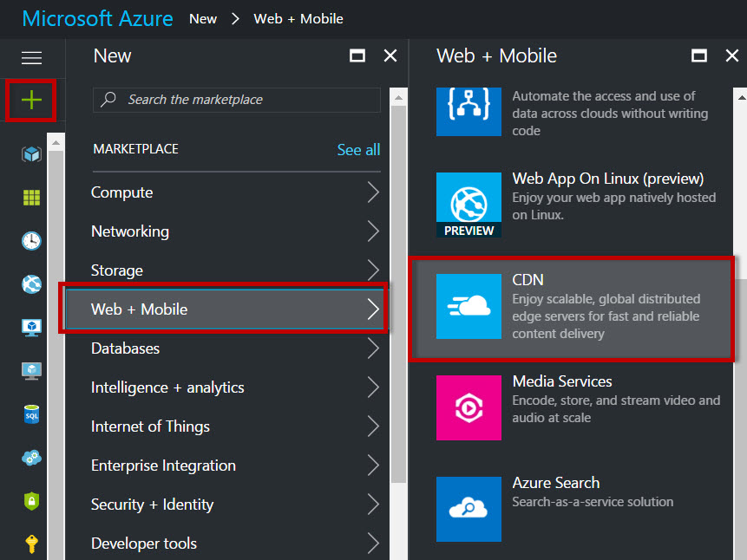The height and width of the screenshot is (560, 747).
Task: Open the hamburger menu in sidebar
Action: click(x=31, y=57)
